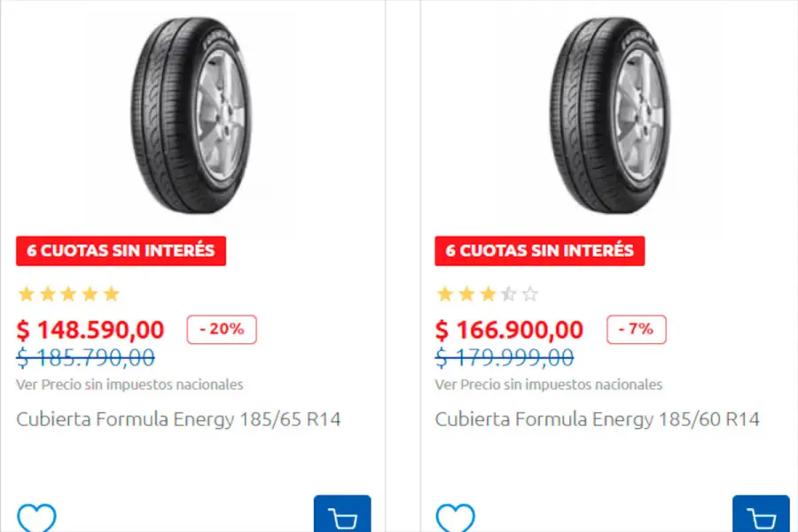Favorite the Formula Energy 185/60 R14 tire

(455, 518)
